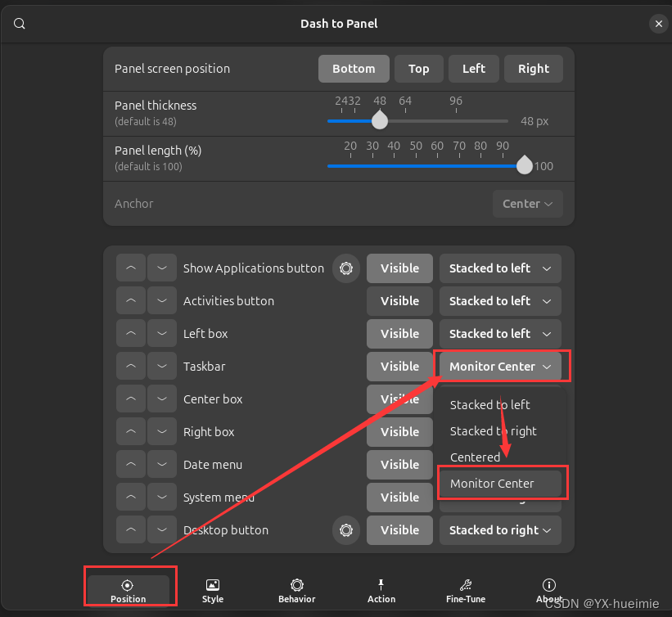Open Left box position dropdown
672x617 pixels.
tap(500, 334)
